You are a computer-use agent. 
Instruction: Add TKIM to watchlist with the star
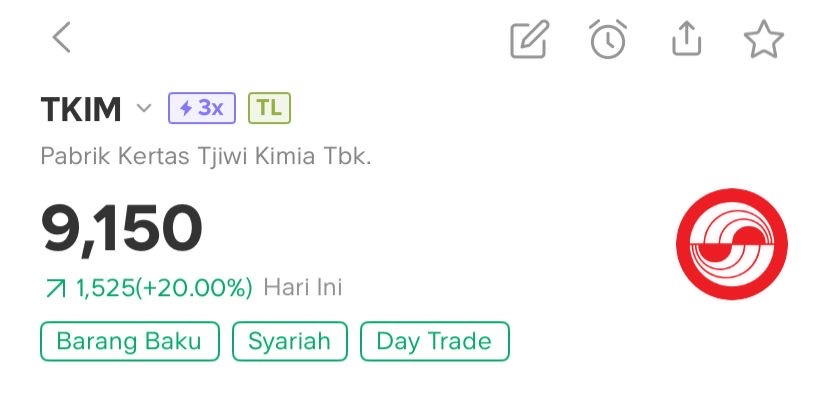click(764, 39)
